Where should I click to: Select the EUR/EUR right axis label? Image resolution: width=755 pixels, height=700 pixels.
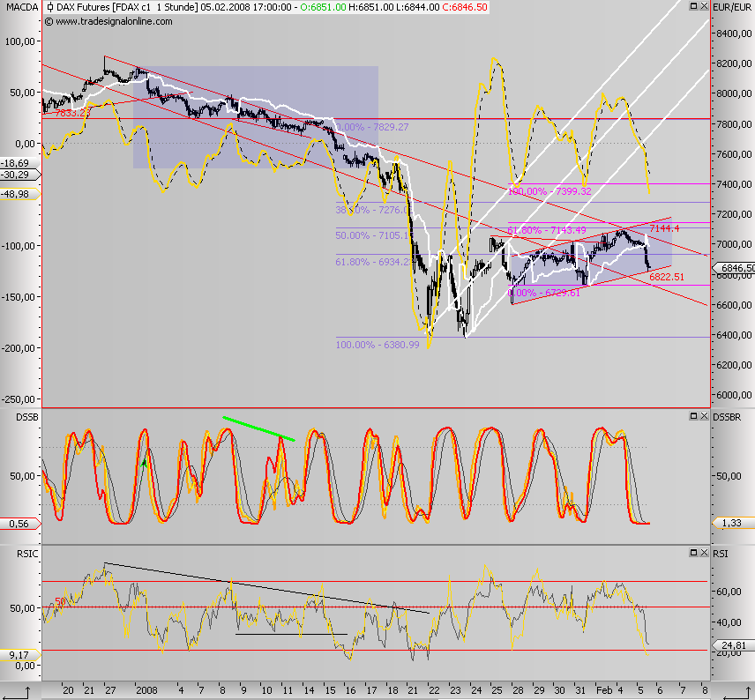[x=732, y=7]
